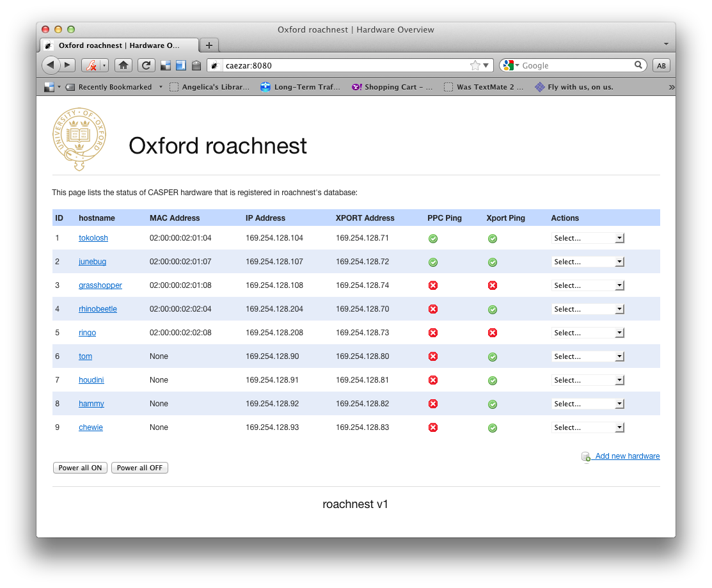The width and height of the screenshot is (712, 588).
Task: Click the browser back arrow button
Action: (51, 65)
